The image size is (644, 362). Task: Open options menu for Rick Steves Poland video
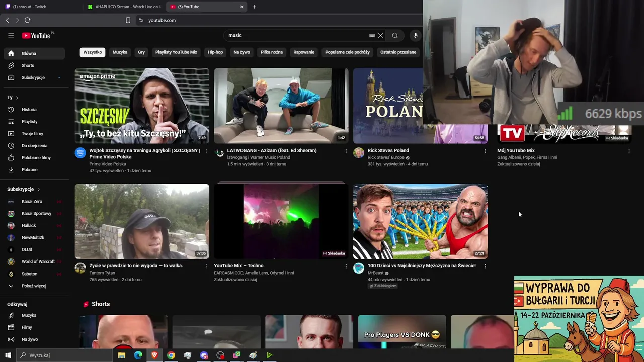pos(485,151)
